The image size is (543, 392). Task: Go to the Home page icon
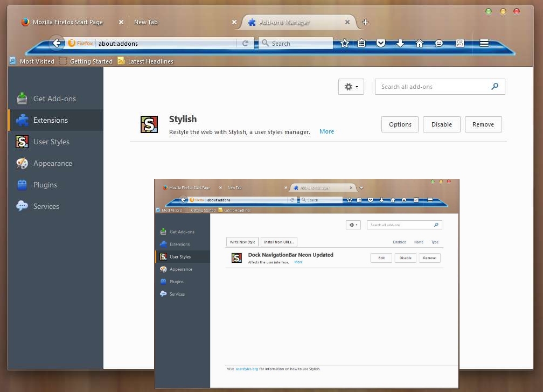pos(420,43)
